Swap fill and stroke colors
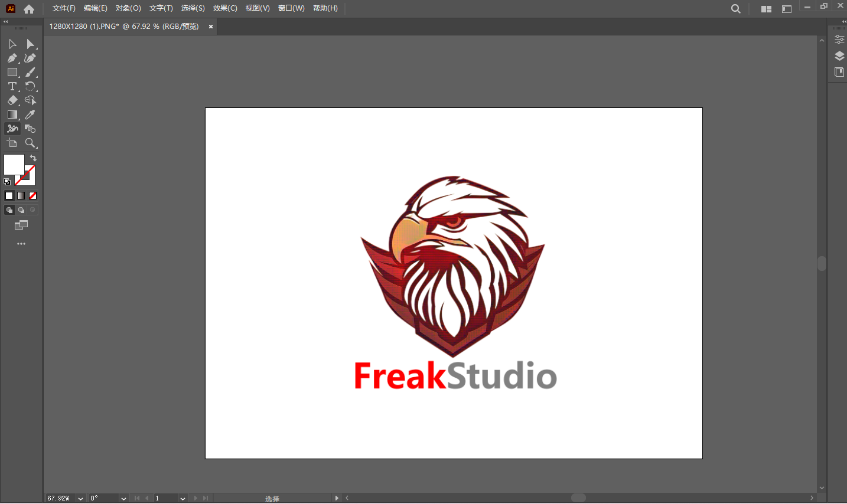Screen dimensions: 847x504 (33, 158)
